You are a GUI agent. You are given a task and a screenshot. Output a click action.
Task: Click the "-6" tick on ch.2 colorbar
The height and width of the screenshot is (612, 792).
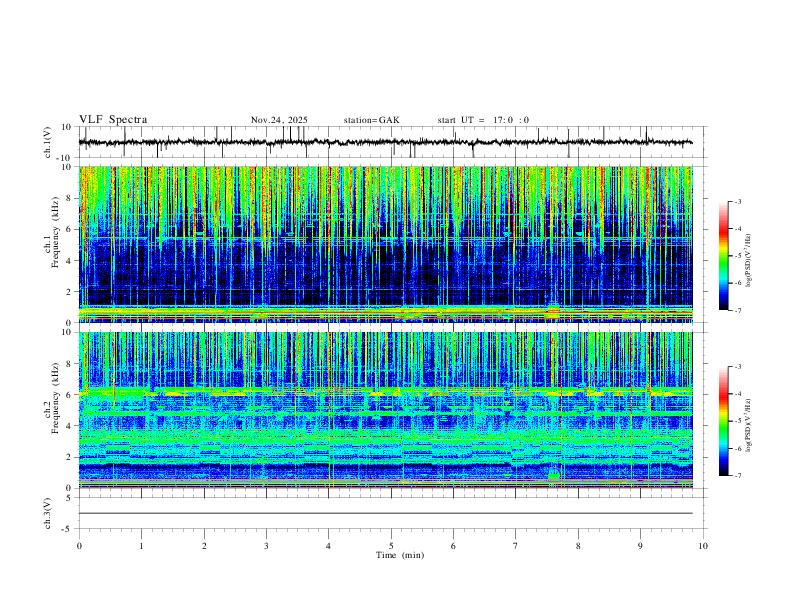point(737,448)
